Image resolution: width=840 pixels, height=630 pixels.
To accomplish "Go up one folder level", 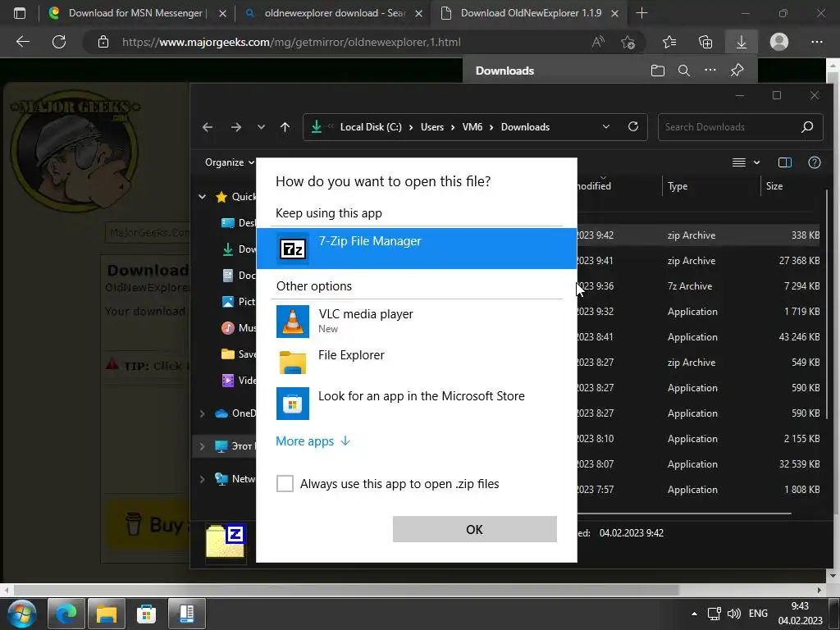I will (x=285, y=127).
